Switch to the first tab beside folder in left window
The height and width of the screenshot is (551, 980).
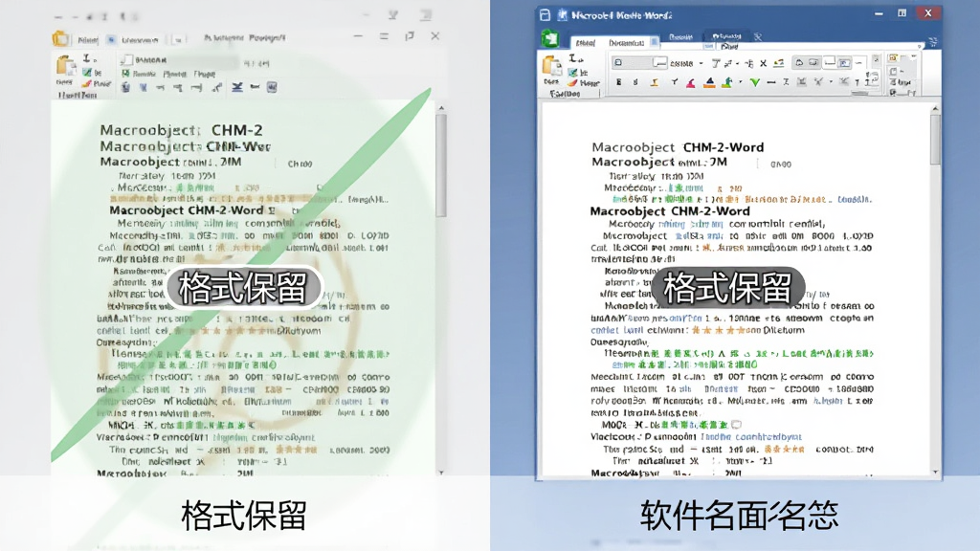tap(87, 40)
